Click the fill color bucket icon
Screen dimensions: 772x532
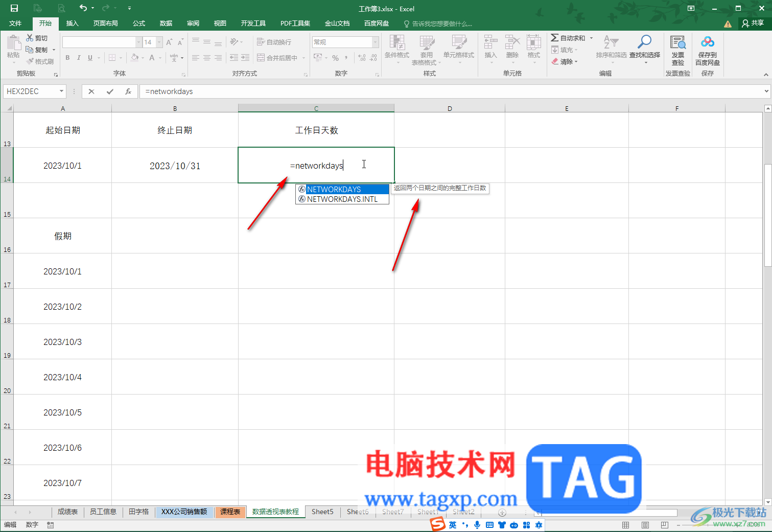134,58
